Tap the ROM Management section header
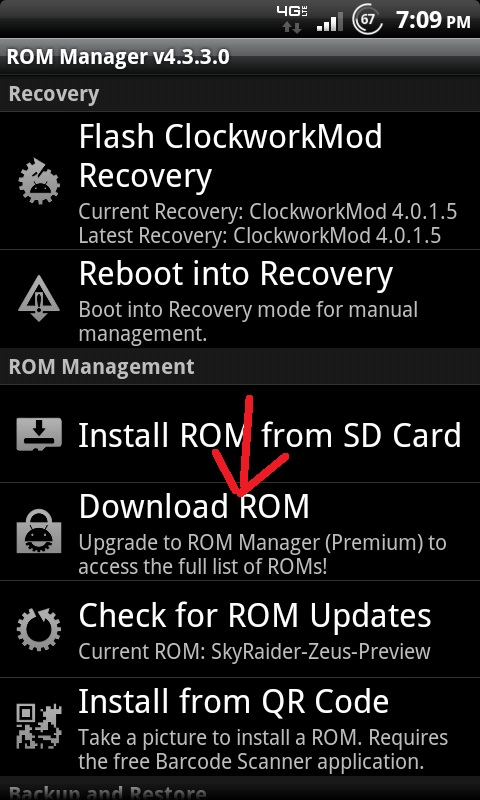The image size is (480, 800). pos(240,367)
